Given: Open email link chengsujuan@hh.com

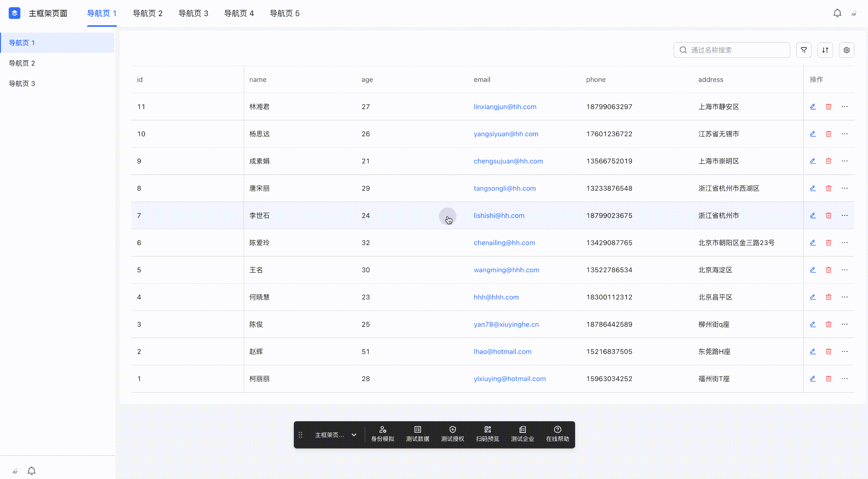Looking at the screenshot, I should click(508, 161).
